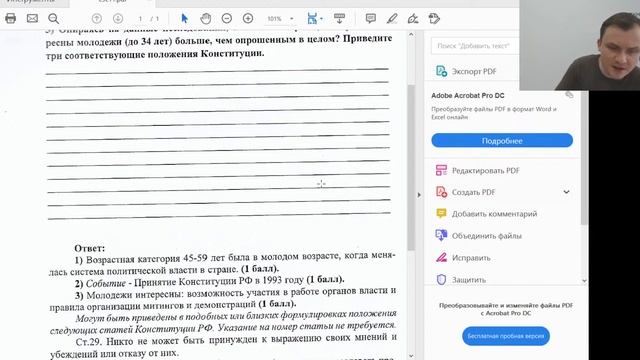This screenshot has height=360, width=640.
Task: Open the zoom level dropdown arrow
Action: coord(291,19)
